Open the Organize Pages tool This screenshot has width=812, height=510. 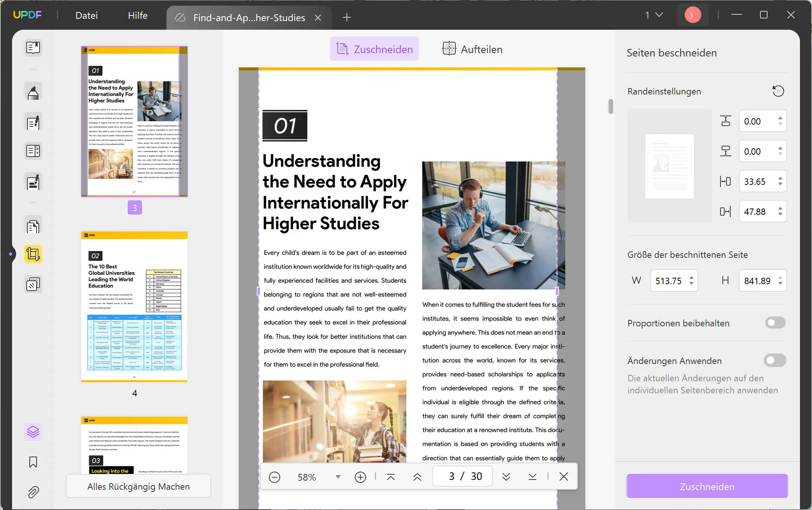[x=33, y=226]
